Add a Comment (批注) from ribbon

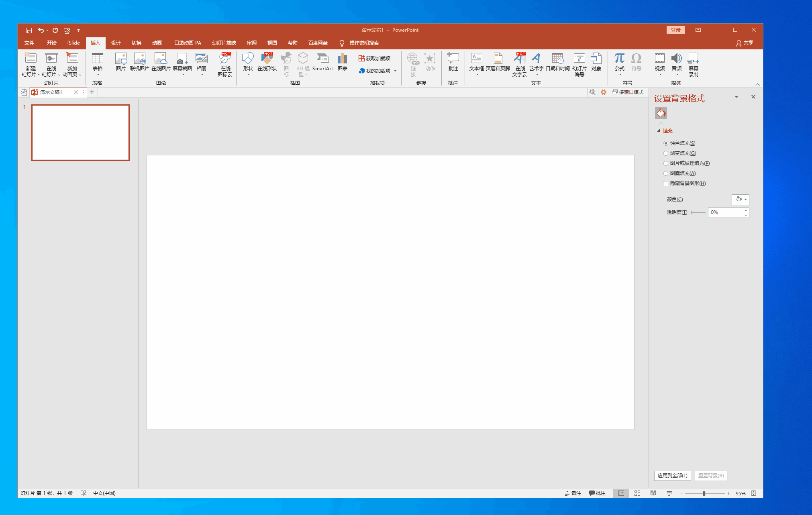(x=453, y=62)
